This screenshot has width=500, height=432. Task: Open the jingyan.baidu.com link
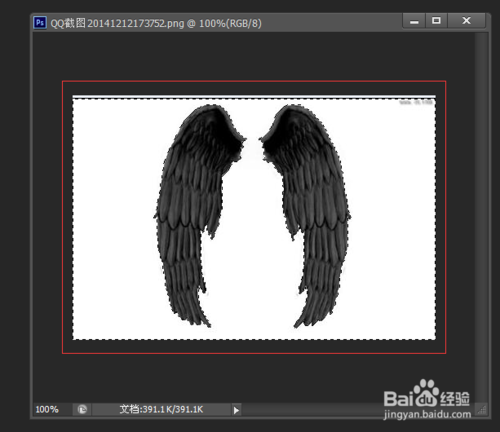pos(427,415)
